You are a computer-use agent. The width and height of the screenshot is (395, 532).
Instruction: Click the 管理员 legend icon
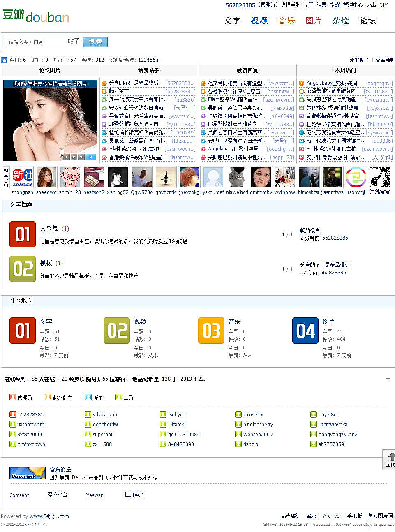pos(13,397)
